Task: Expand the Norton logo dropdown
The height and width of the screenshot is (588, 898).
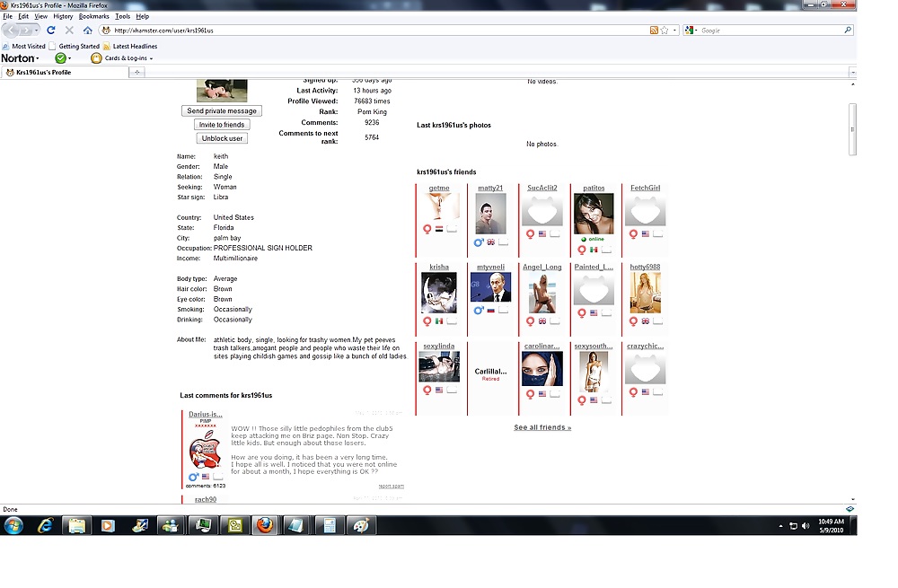Action: 40,58
